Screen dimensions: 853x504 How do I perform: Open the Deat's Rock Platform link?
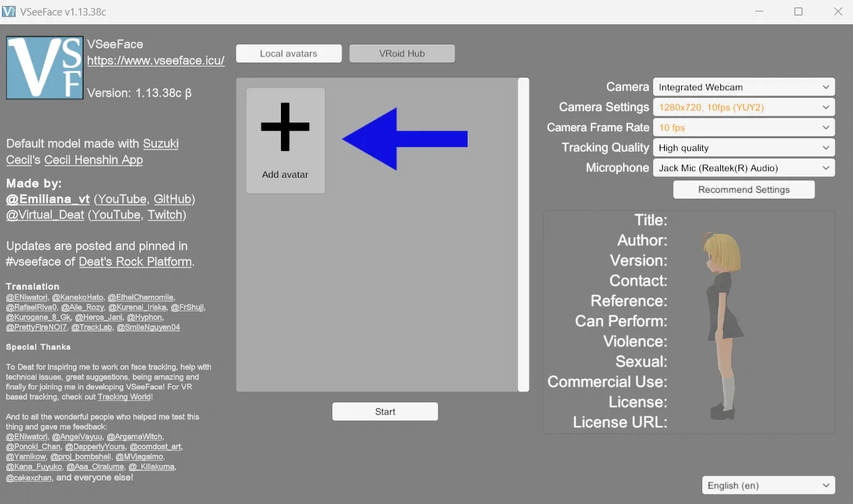coord(135,261)
